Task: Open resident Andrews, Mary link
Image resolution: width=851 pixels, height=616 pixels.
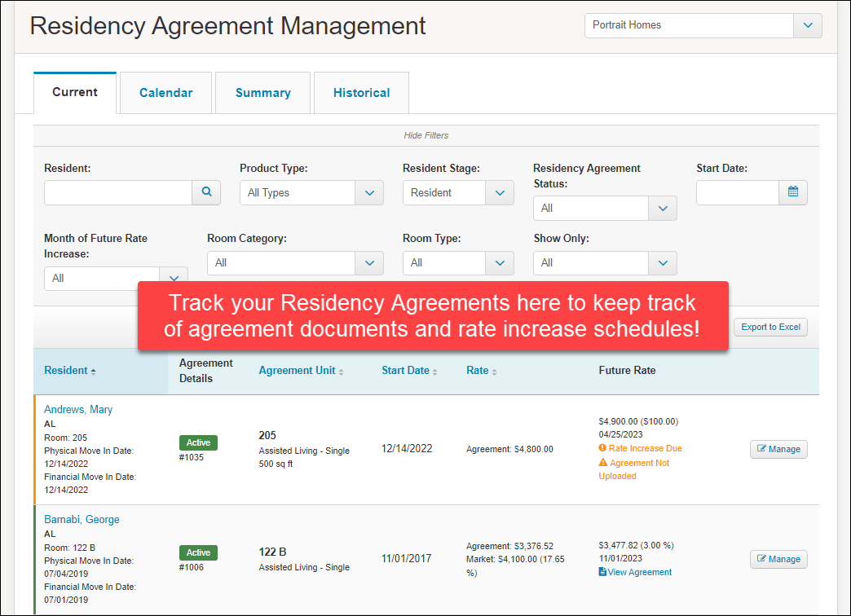Action: click(x=78, y=409)
